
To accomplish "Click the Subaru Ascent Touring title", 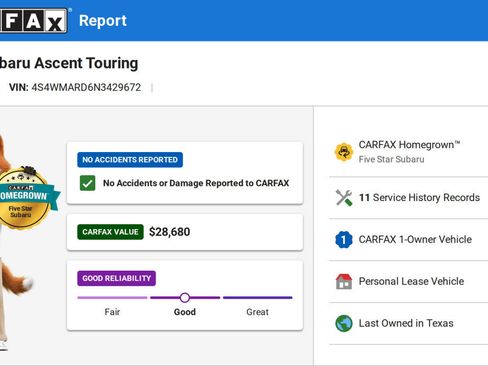I will tap(69, 63).
